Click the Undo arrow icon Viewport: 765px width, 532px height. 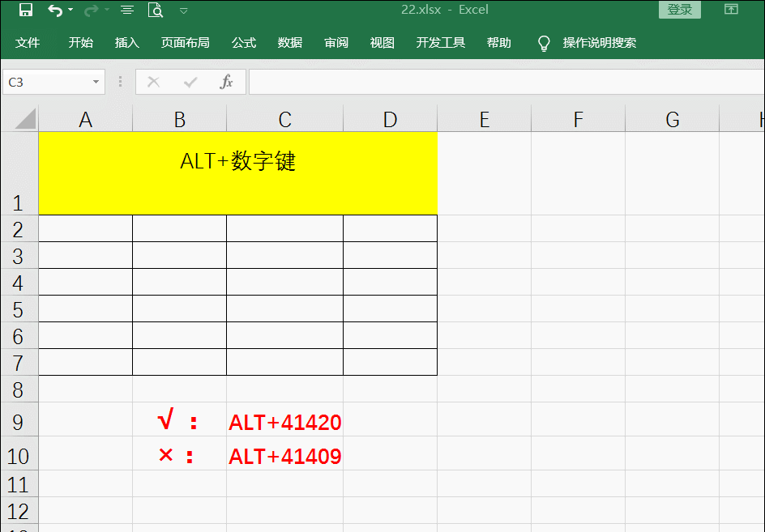point(54,11)
